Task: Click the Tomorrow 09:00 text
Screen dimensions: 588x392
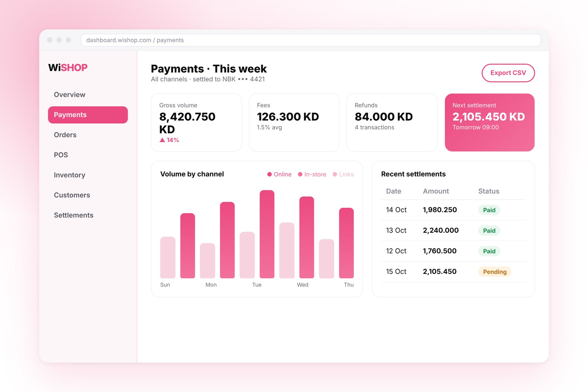Action: 475,127
